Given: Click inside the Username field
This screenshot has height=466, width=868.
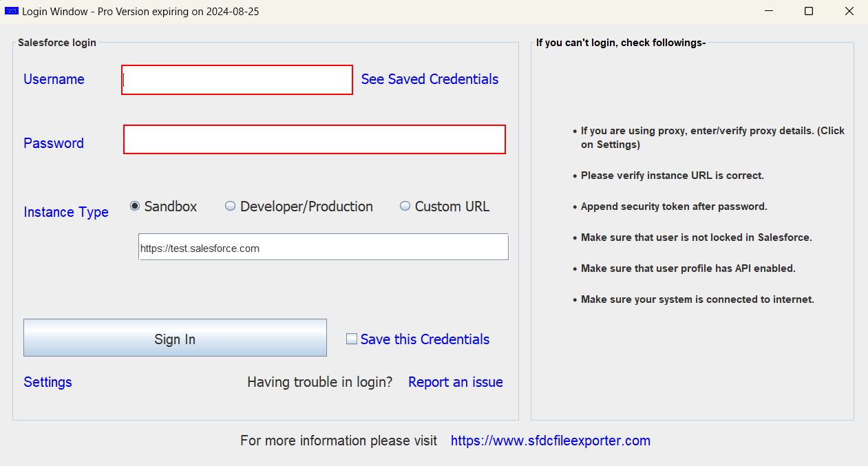Looking at the screenshot, I should (x=237, y=80).
